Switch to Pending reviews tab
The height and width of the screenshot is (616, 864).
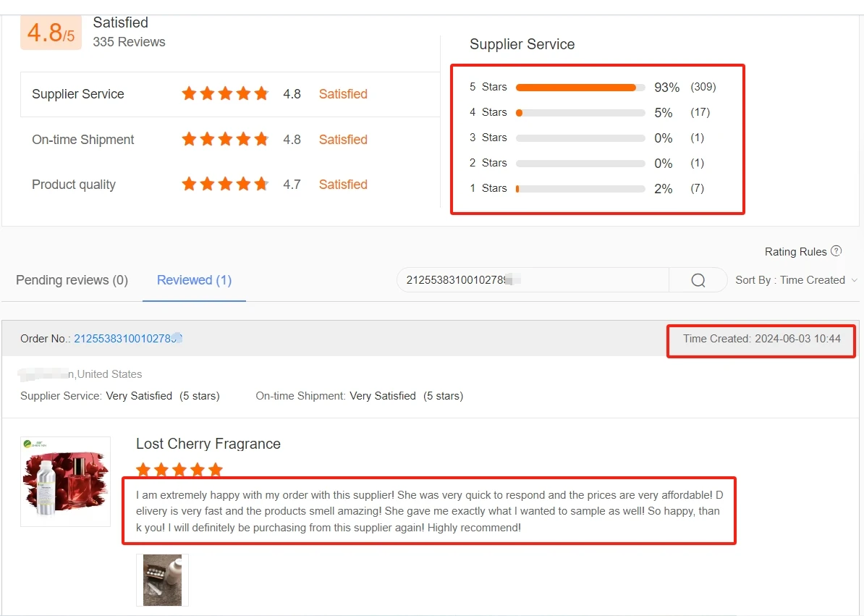tap(72, 280)
